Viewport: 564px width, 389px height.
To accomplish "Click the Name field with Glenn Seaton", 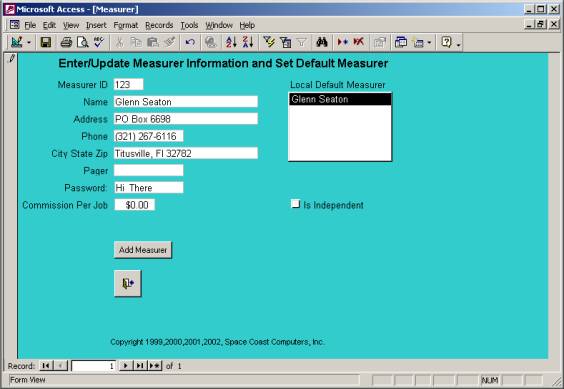I will [x=186, y=102].
